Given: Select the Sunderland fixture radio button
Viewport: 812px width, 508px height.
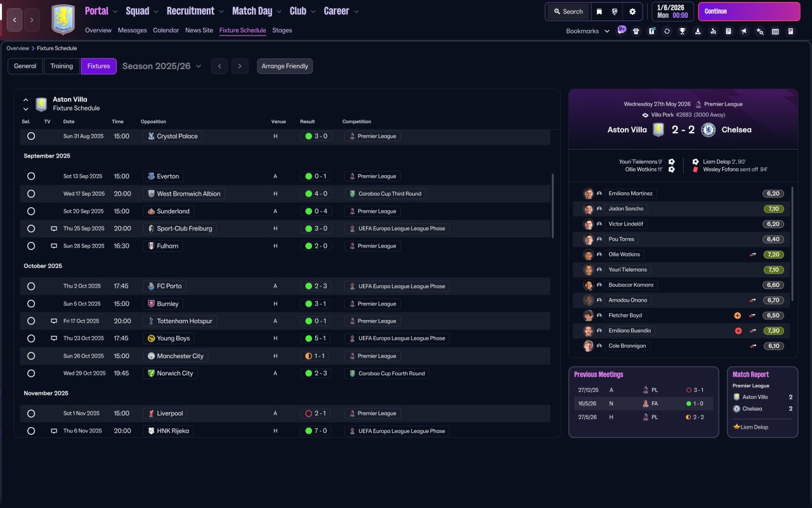Looking at the screenshot, I should click(x=31, y=211).
